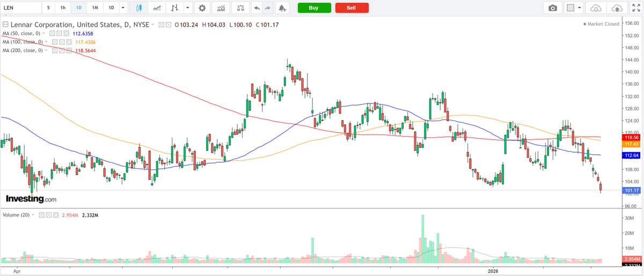This screenshot has height=276, width=644.
Task: Remove the MA 50 indicator
Action: 67,33
